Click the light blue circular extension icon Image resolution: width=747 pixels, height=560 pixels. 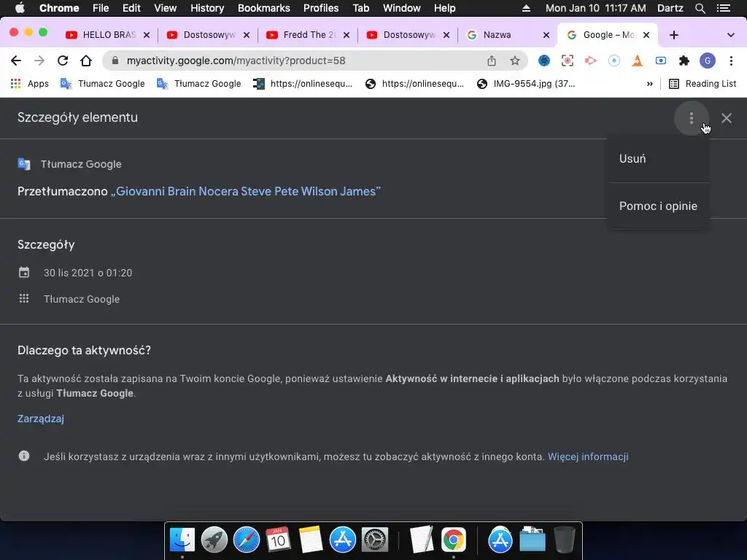point(614,61)
